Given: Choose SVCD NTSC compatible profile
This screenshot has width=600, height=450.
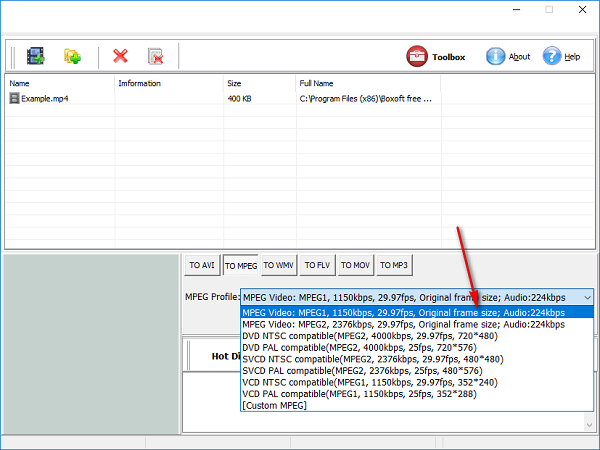Looking at the screenshot, I should 417,359.
